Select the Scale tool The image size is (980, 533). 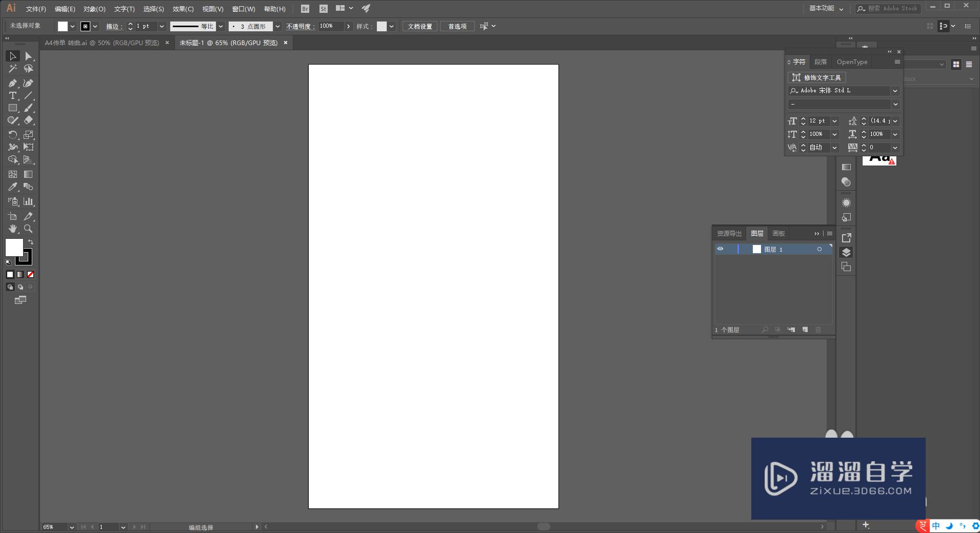pos(29,135)
